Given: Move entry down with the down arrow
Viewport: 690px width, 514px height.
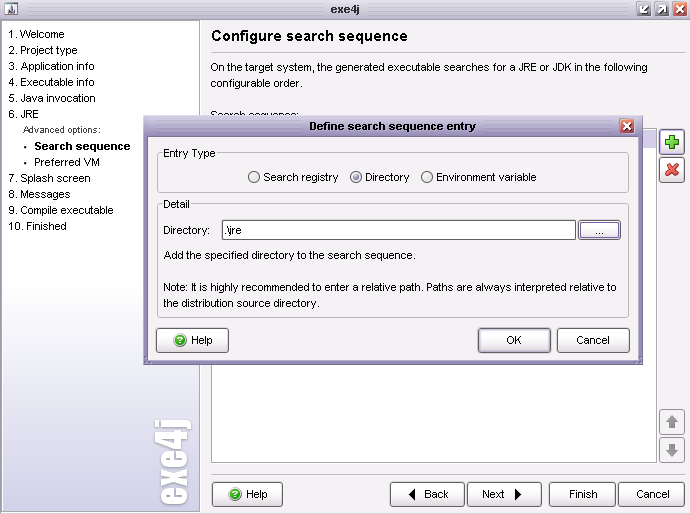Looking at the screenshot, I should click(x=672, y=450).
